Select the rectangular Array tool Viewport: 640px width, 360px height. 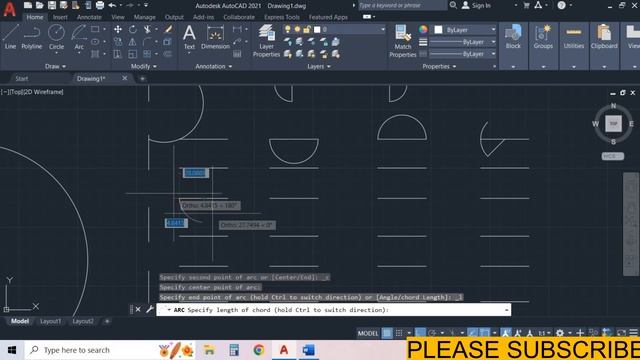tap(147, 54)
